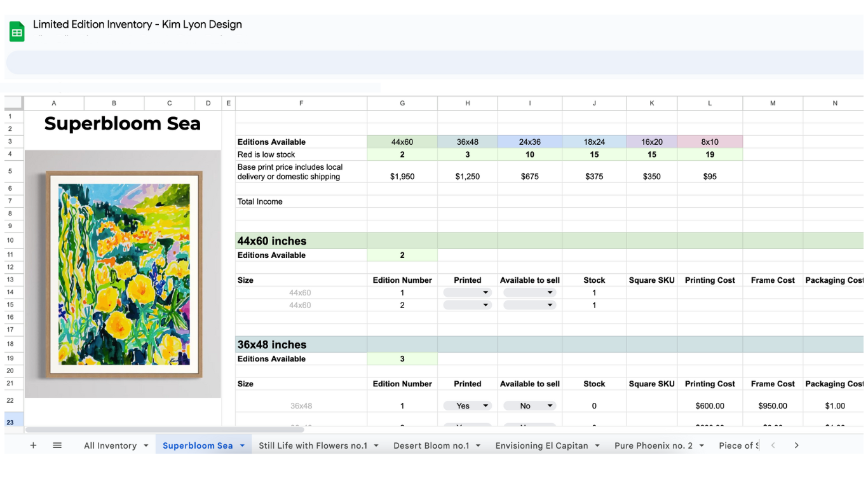Click the Square SKU header in row 13
The image size is (868, 488).
652,280
